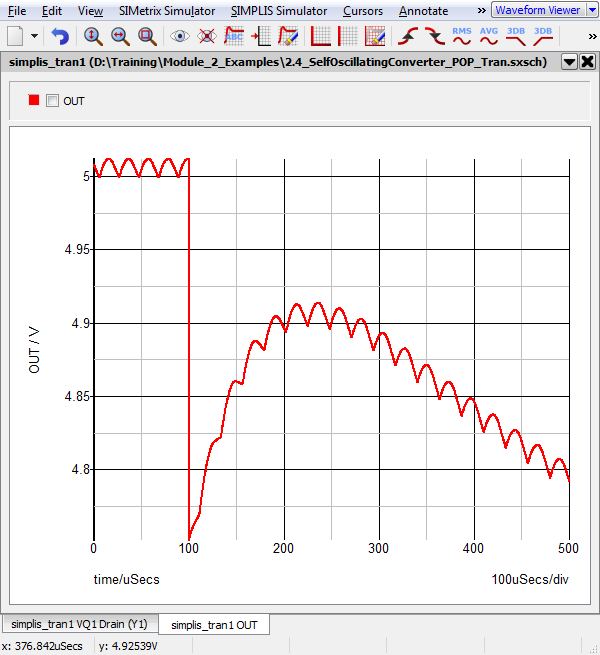This screenshot has height=655, width=600.
Task: Click the zoom to fit width icon
Action: click(120, 36)
